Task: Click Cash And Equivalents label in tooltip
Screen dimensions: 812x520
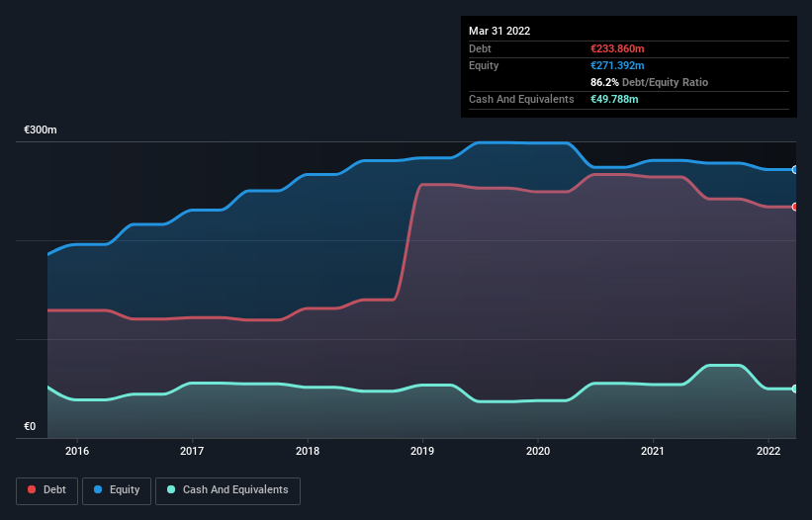Action: [x=521, y=99]
